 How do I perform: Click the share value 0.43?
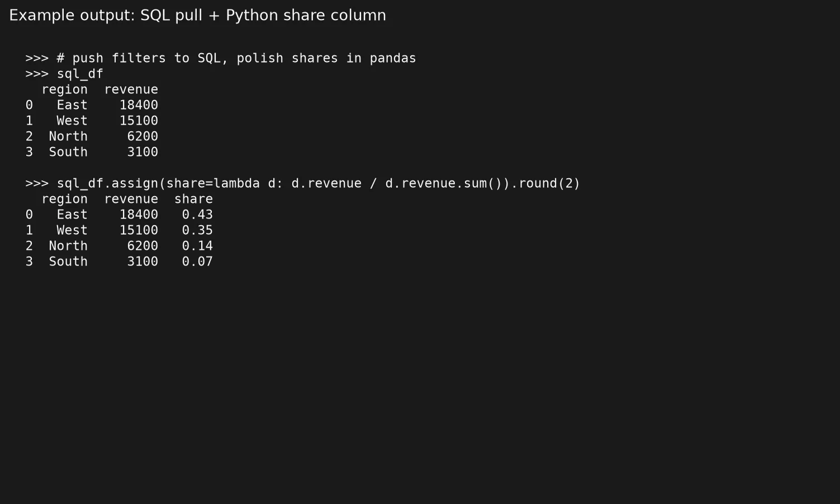[x=198, y=215]
